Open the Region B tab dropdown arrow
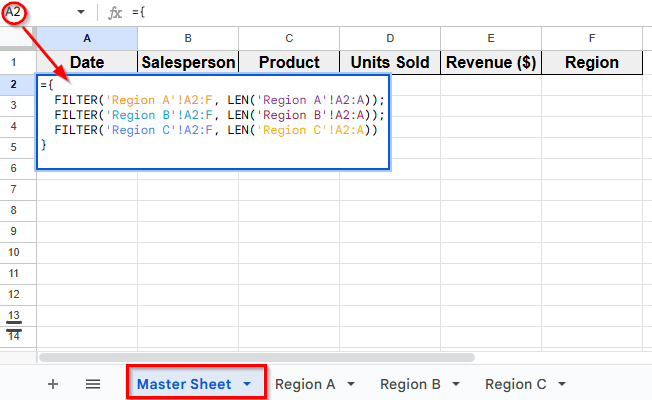Image resolution: width=652 pixels, height=400 pixels. point(456,384)
